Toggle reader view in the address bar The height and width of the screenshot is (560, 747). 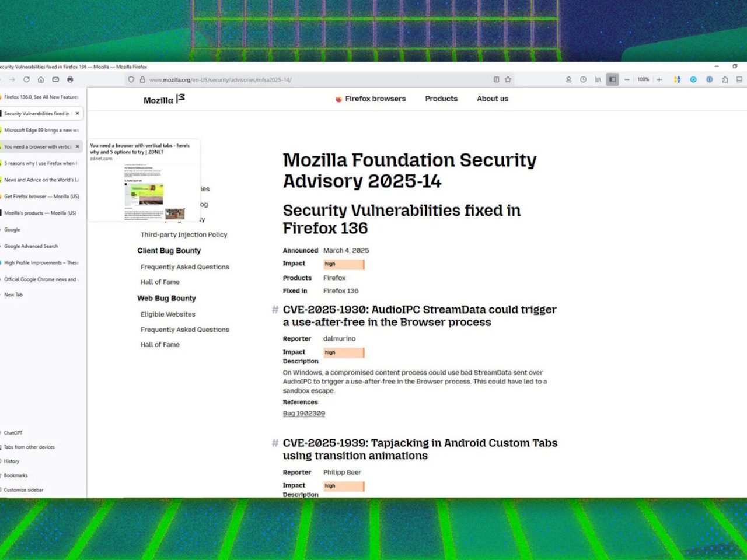point(496,79)
